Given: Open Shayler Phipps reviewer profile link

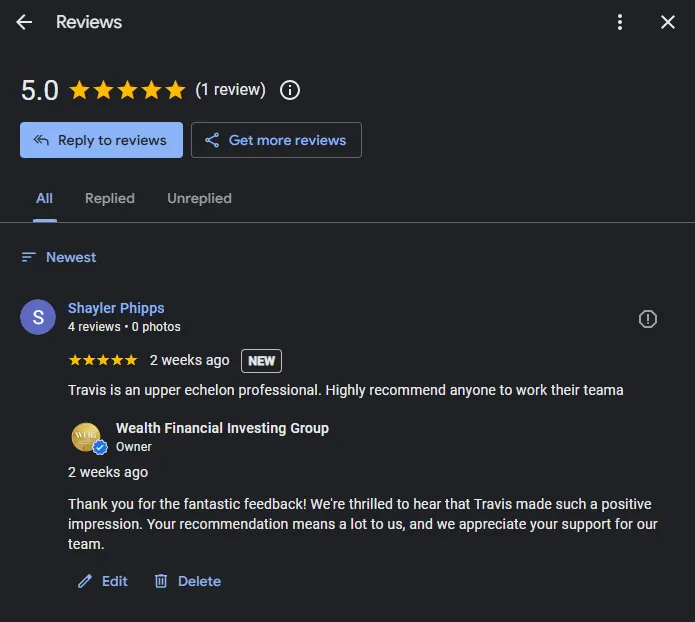Looking at the screenshot, I should [116, 308].
